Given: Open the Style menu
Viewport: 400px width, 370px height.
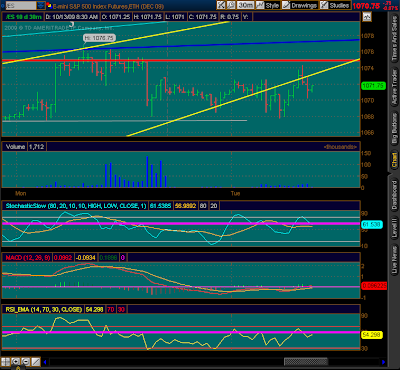Looking at the screenshot, I should point(268,5).
